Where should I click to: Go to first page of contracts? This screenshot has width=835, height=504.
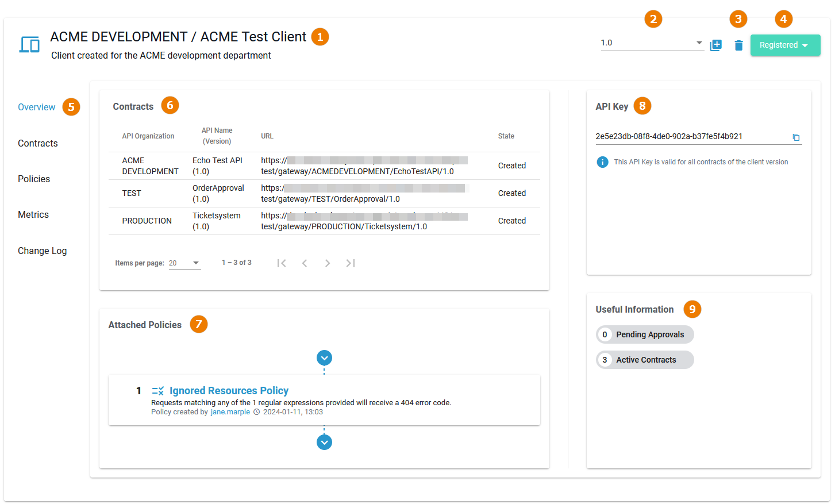[282, 263]
